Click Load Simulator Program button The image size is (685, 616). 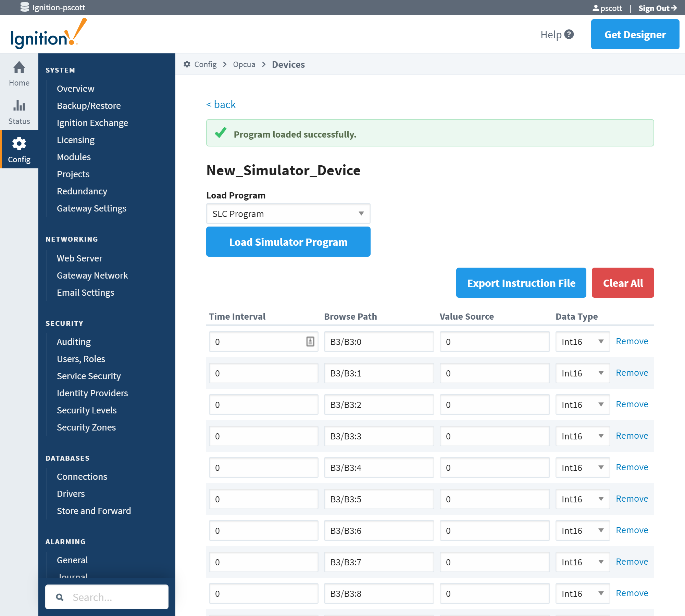[288, 242]
